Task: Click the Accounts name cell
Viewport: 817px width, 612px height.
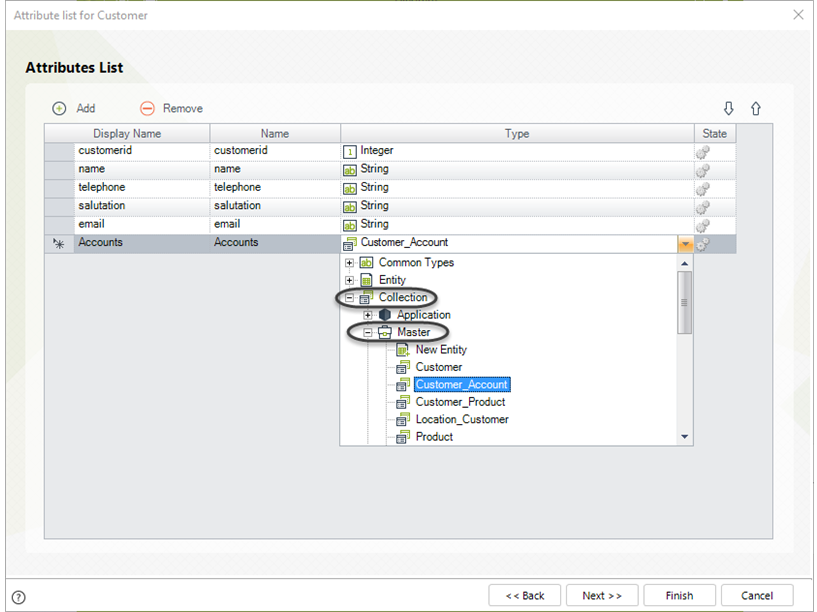Action: (x=275, y=243)
